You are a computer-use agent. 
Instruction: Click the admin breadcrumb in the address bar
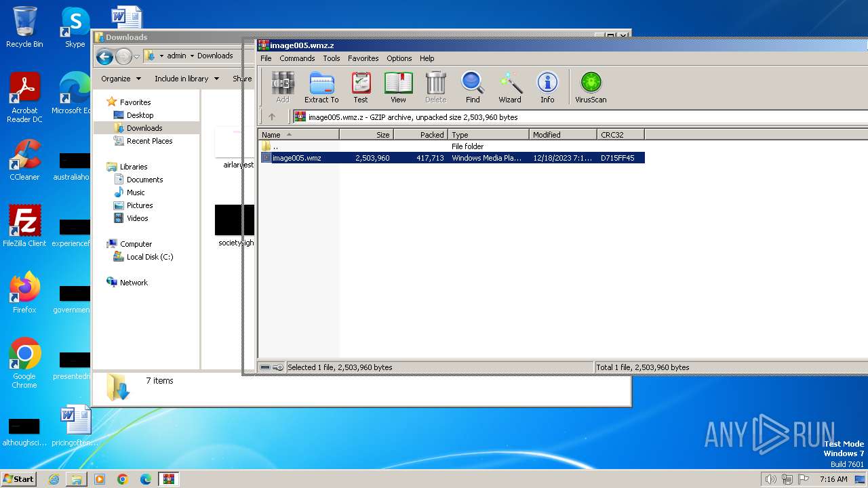176,56
